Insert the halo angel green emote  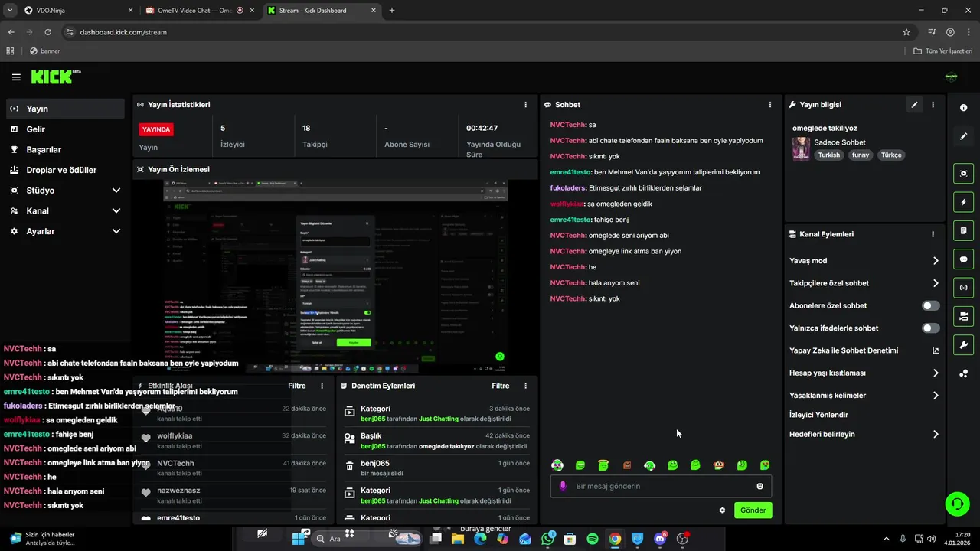(x=603, y=465)
